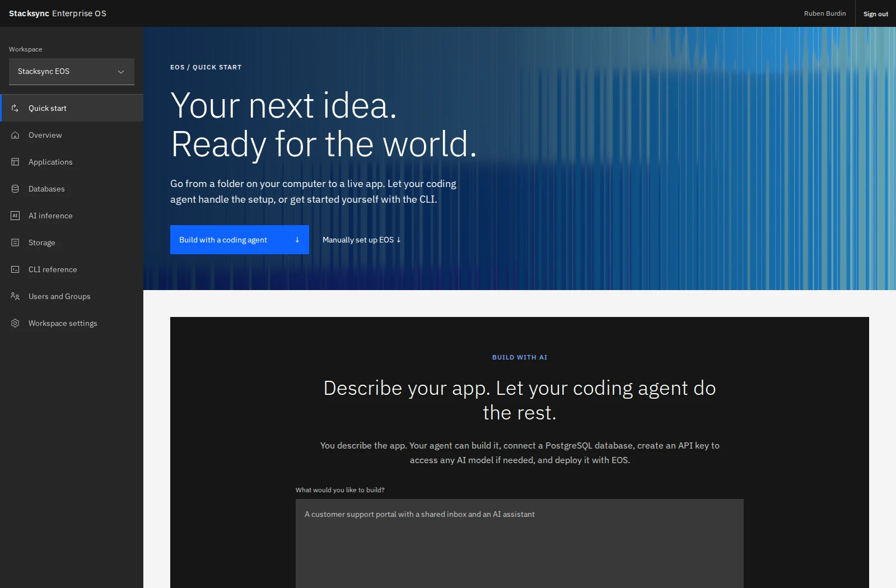
Task: Click the Manually set up EOS link
Action: click(x=362, y=240)
